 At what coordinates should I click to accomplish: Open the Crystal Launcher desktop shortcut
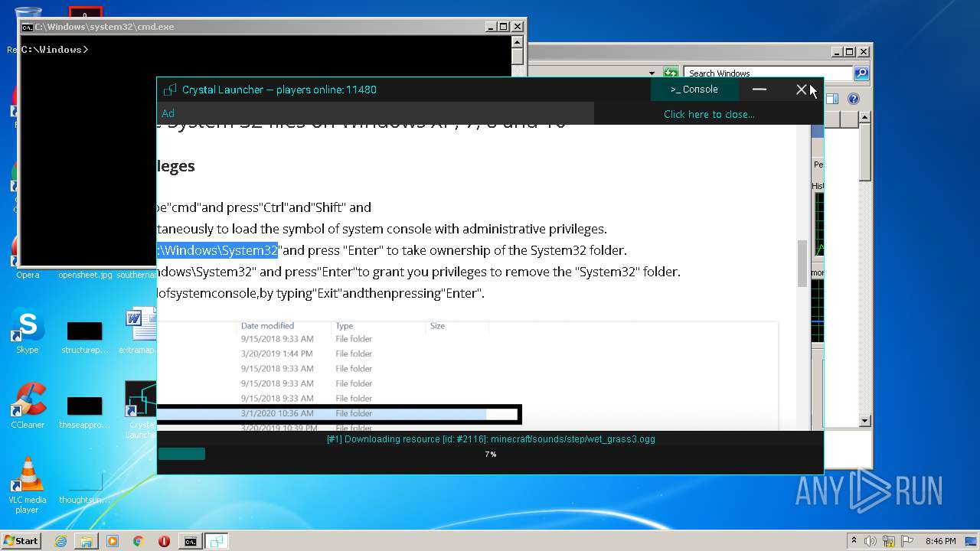pyautogui.click(x=141, y=410)
